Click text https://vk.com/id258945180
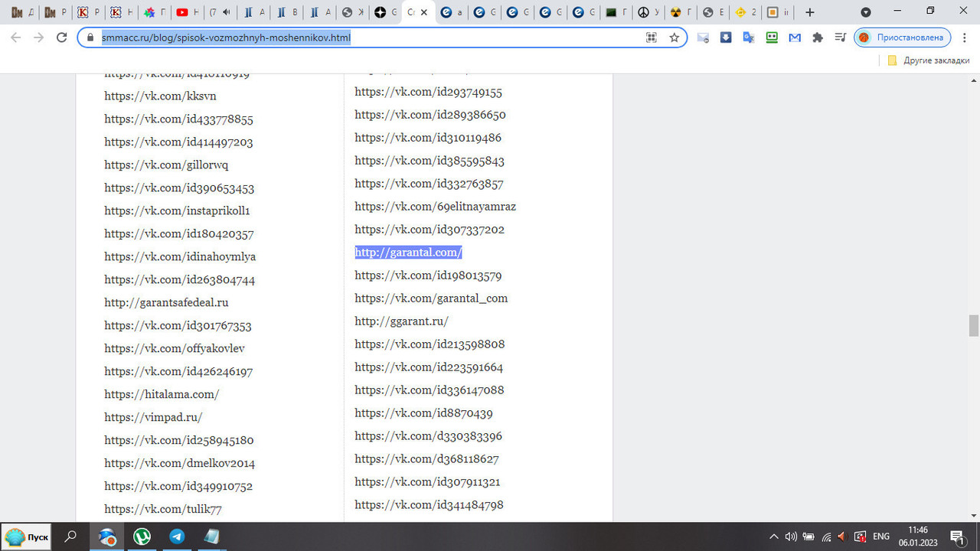This screenshot has height=551, width=980. [178, 441]
